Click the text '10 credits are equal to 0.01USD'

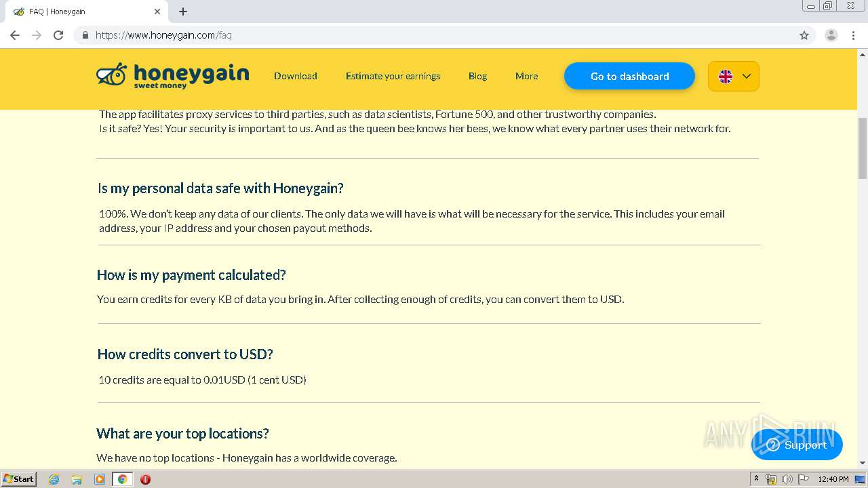click(x=172, y=380)
